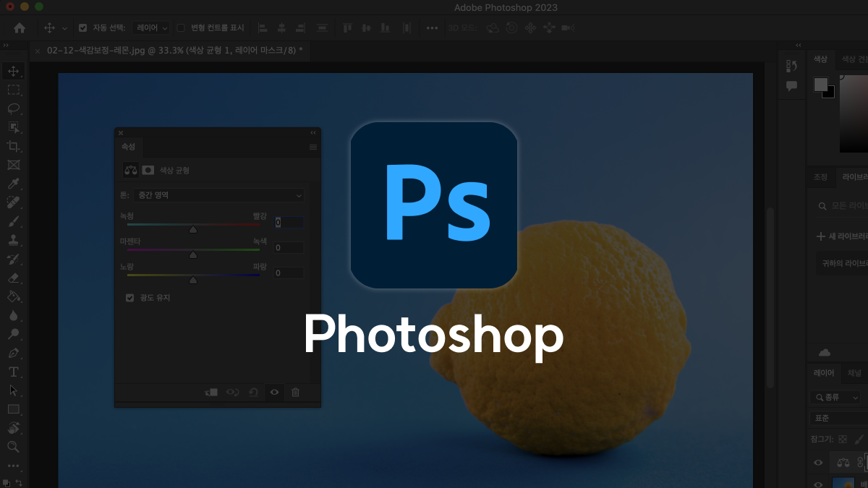868x488 pixels.
Task: Disable the 자동 선택 checkbox
Action: pos(82,27)
